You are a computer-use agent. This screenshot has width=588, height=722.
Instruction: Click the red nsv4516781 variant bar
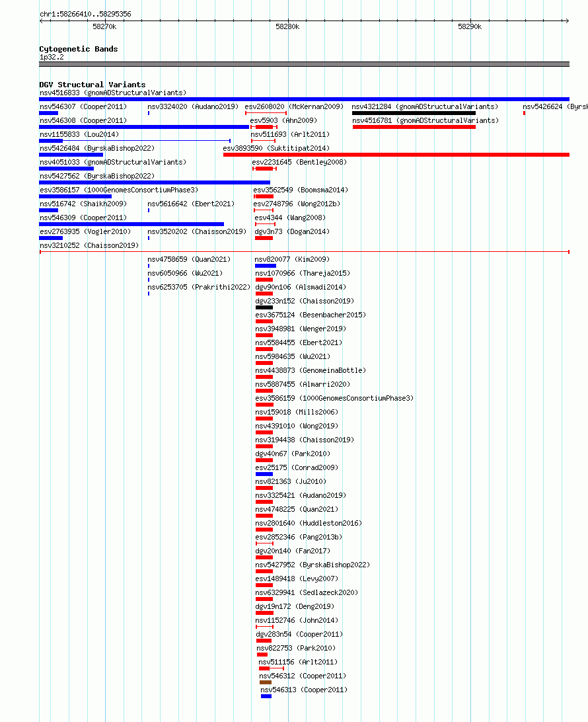click(x=414, y=127)
